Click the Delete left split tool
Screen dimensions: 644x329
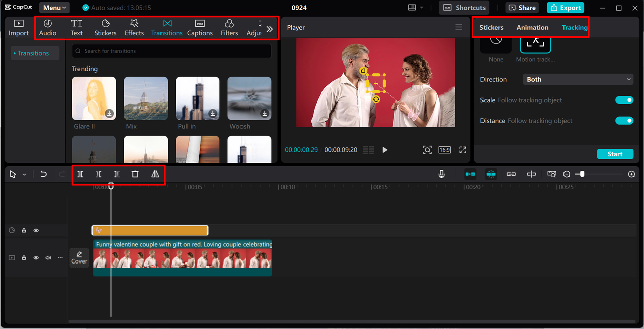99,174
